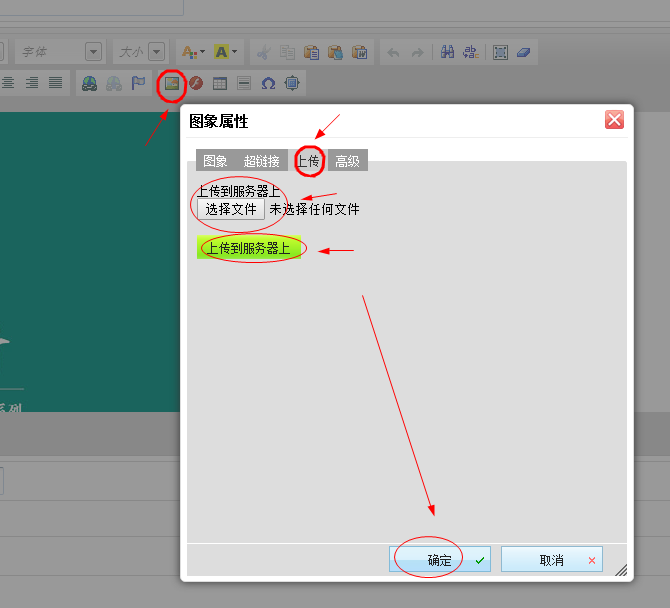Viewport: 670px width, 608px height.
Task: Click the 选择文件 choose file button
Action: pos(231,209)
